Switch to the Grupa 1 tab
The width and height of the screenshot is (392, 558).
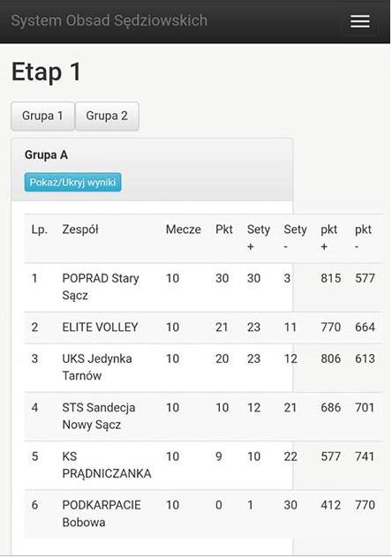click(x=42, y=116)
